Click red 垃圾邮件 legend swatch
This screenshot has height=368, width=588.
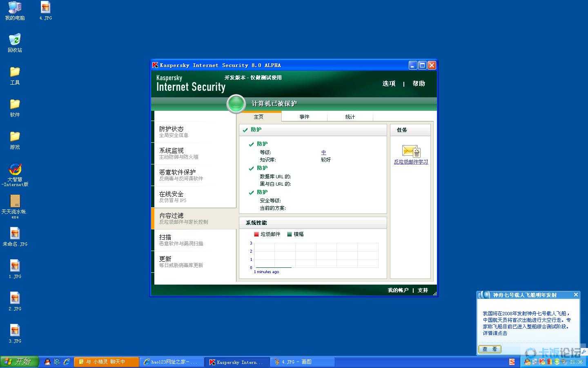256,234
